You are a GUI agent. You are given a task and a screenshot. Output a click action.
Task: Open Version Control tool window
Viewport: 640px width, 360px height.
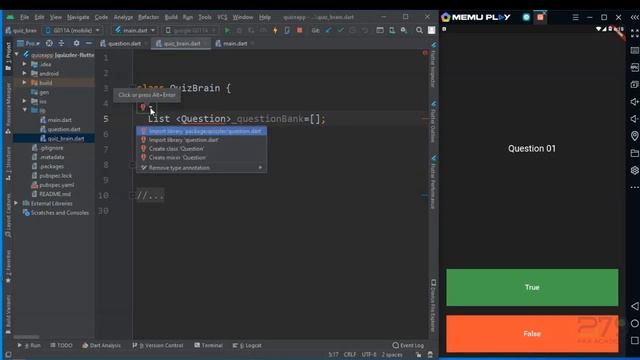pos(158,345)
